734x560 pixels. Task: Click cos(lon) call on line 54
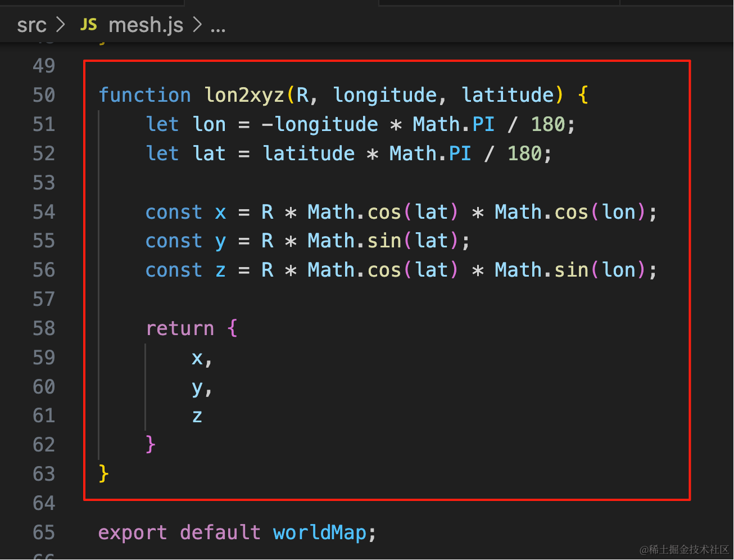tap(599, 212)
